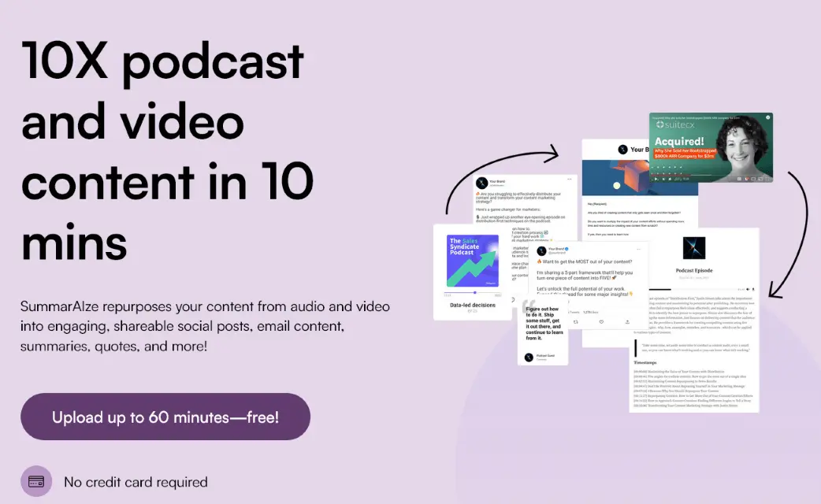Click the share icon on the tweet
The image size is (821, 504).
tap(627, 322)
